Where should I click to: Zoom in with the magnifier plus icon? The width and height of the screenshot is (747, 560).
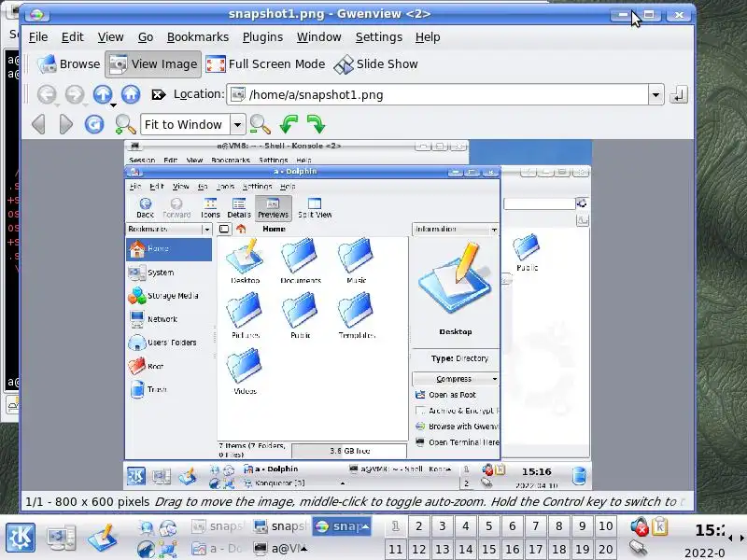(125, 124)
